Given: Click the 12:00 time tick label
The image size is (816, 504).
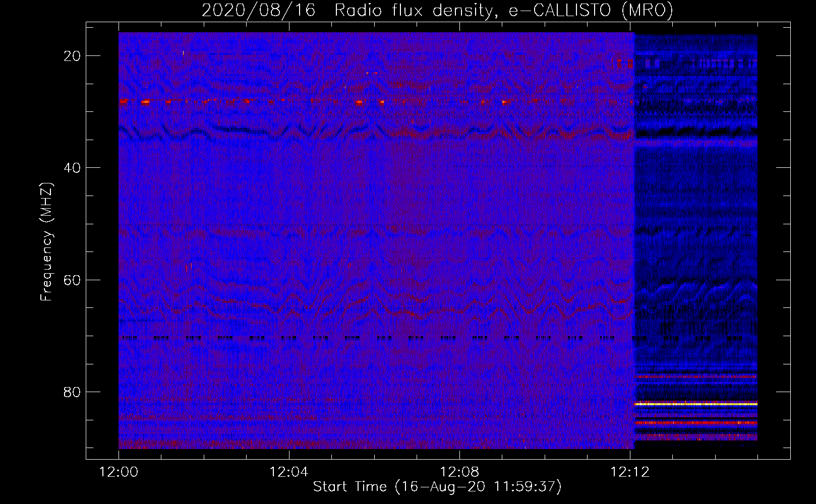Looking at the screenshot, I should [x=119, y=472].
